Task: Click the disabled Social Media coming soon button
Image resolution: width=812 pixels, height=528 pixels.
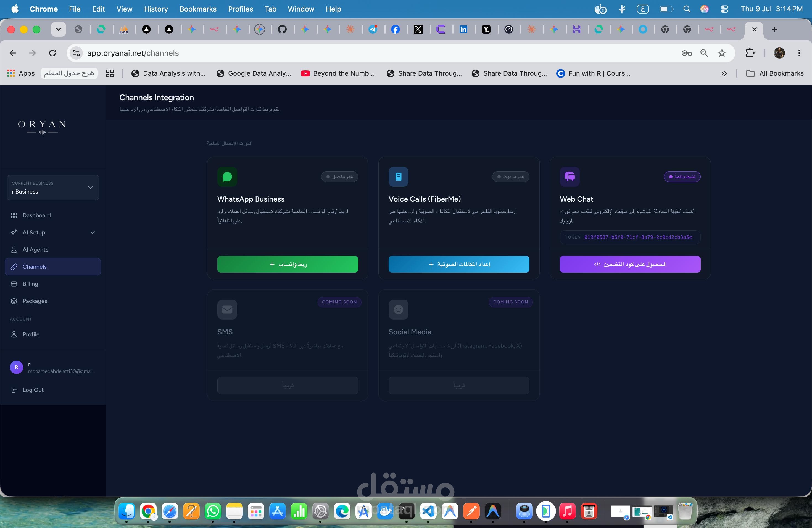Action: [459, 386]
